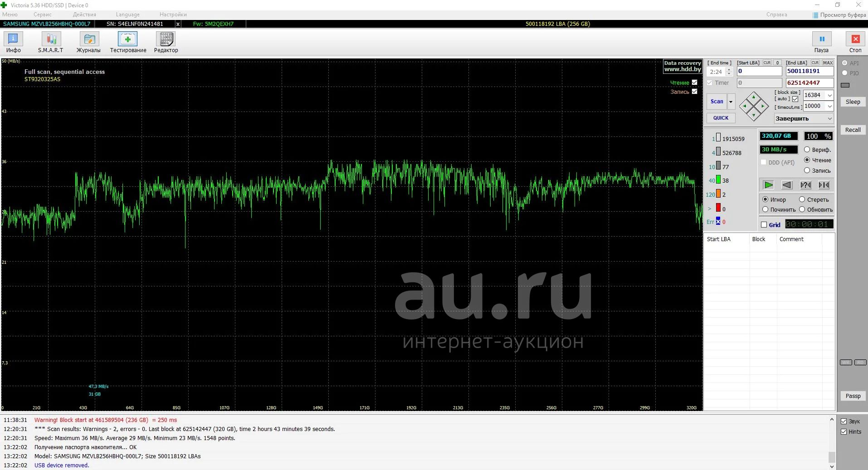
Task: Stop the scan with Стоп
Action: tap(855, 43)
